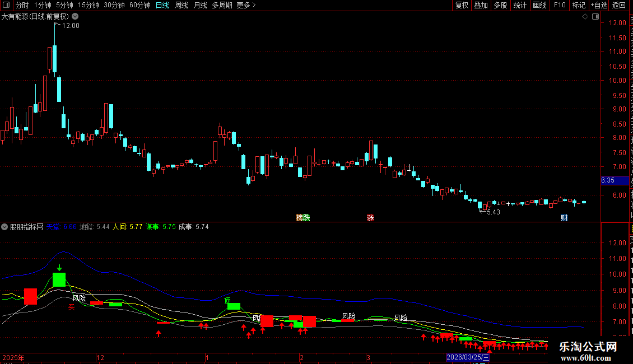Select the 周线 weekly chart tab
This screenshot has height=364, width=633.
click(181, 5)
